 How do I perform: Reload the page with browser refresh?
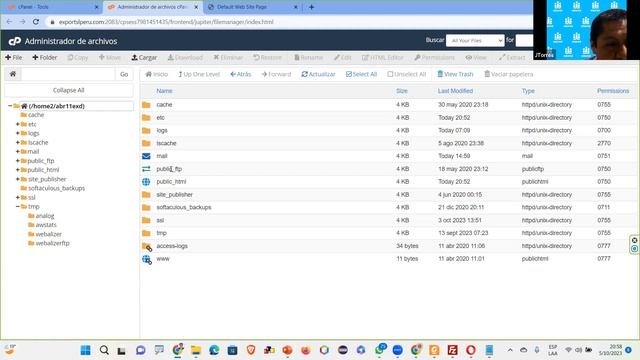click(x=36, y=22)
